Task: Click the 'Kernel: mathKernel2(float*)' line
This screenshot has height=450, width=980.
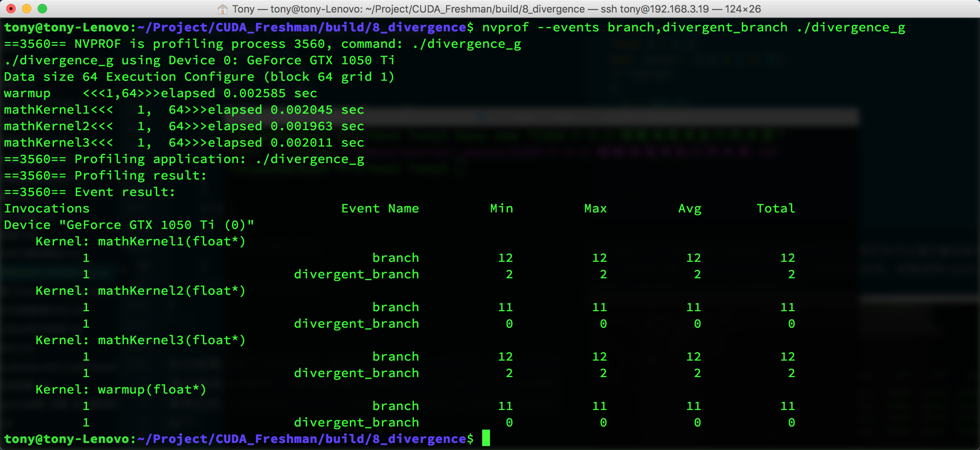Action: (x=140, y=291)
